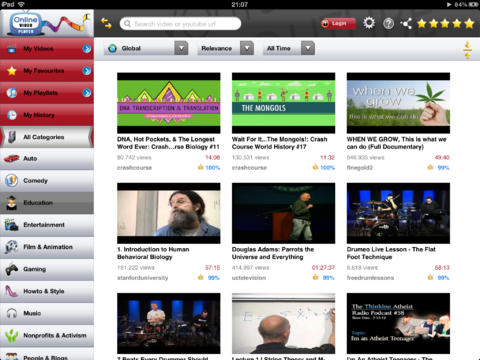
Task: Click the My Videos folder icon
Action: pos(12,49)
